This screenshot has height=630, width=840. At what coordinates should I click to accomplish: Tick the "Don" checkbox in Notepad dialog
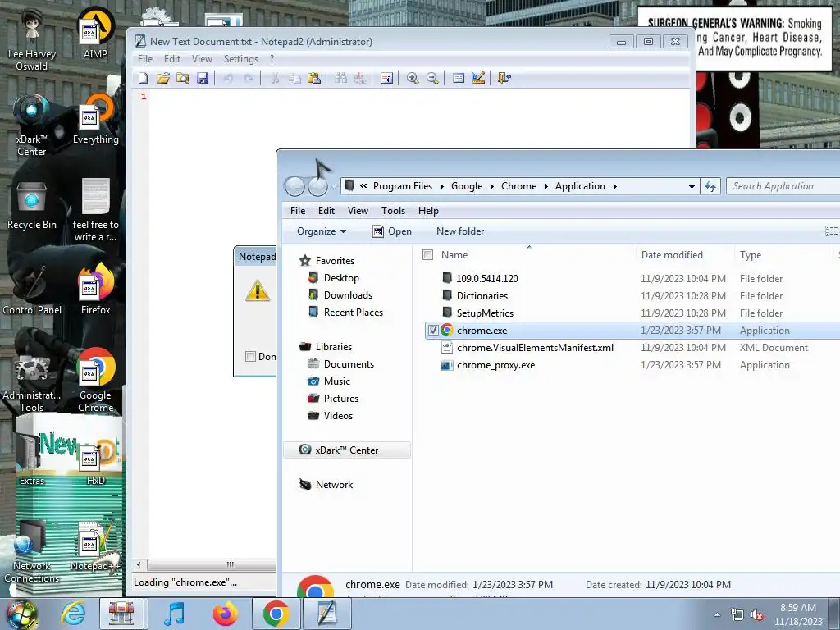(250, 357)
